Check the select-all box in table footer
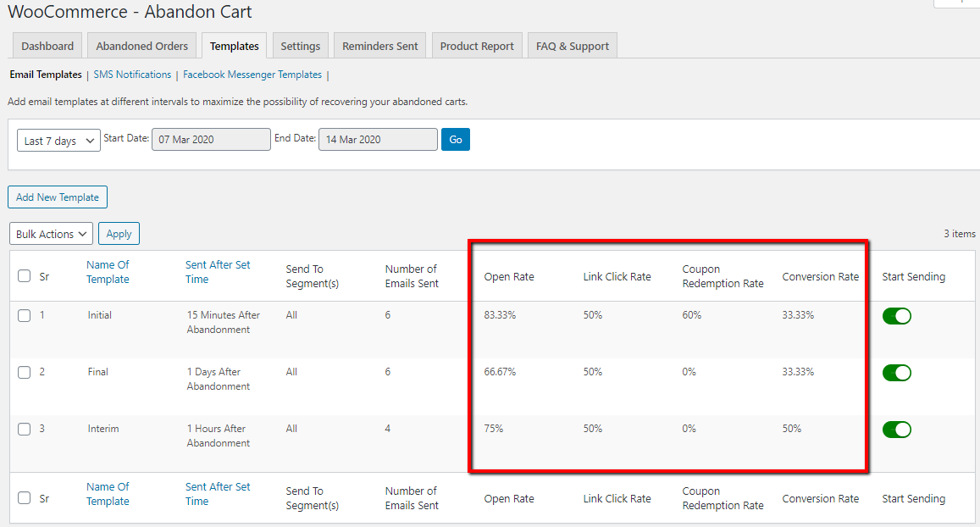The image size is (980, 527). click(x=25, y=497)
